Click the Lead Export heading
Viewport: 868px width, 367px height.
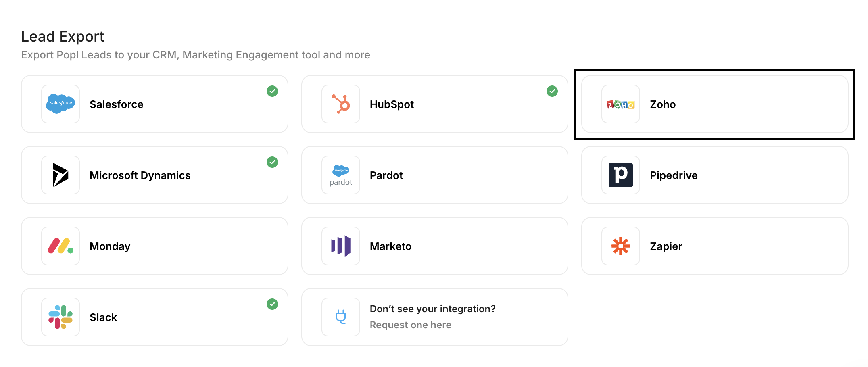[x=63, y=37]
